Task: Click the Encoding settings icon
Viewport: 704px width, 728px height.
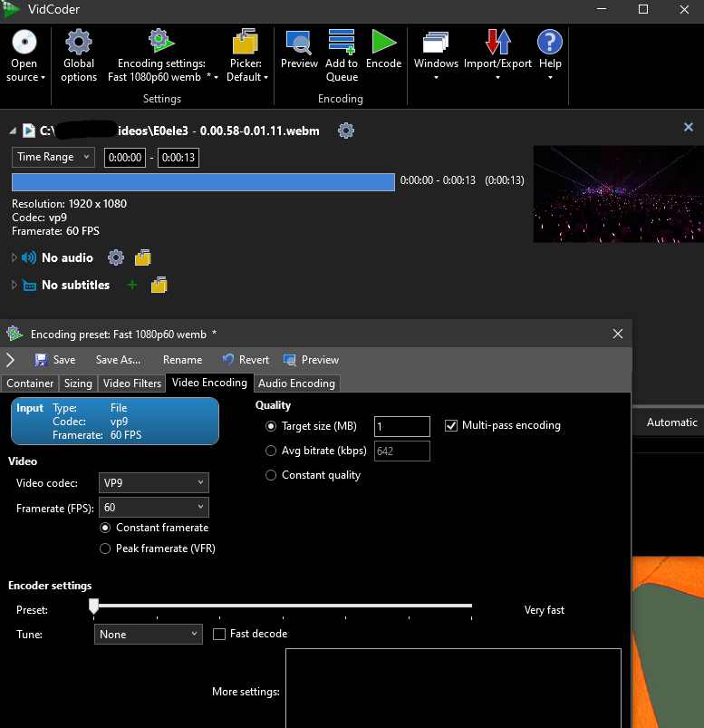Action: tap(161, 42)
